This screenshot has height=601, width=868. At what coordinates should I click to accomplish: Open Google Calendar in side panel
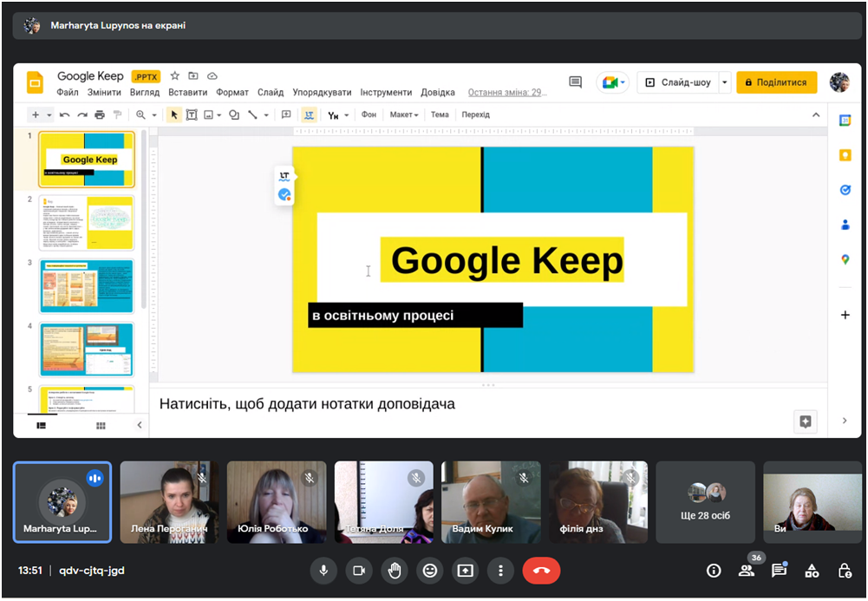(845, 121)
